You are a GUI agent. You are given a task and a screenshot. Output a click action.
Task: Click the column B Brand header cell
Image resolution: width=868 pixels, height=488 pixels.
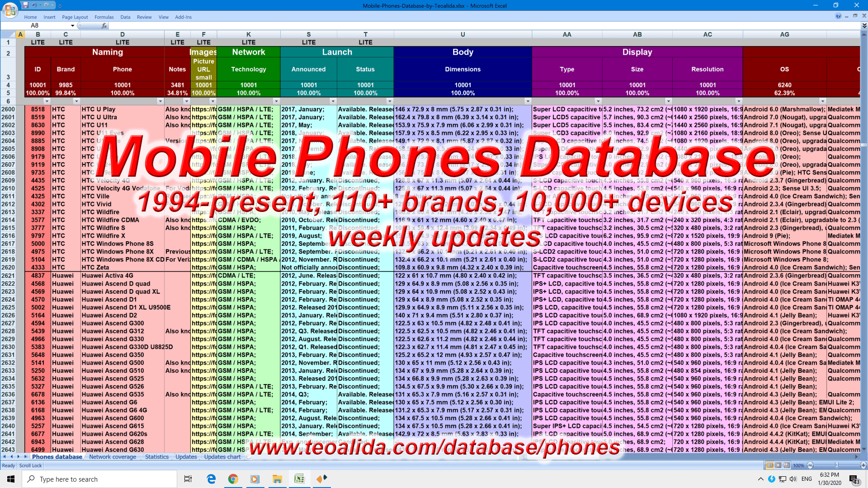65,69
